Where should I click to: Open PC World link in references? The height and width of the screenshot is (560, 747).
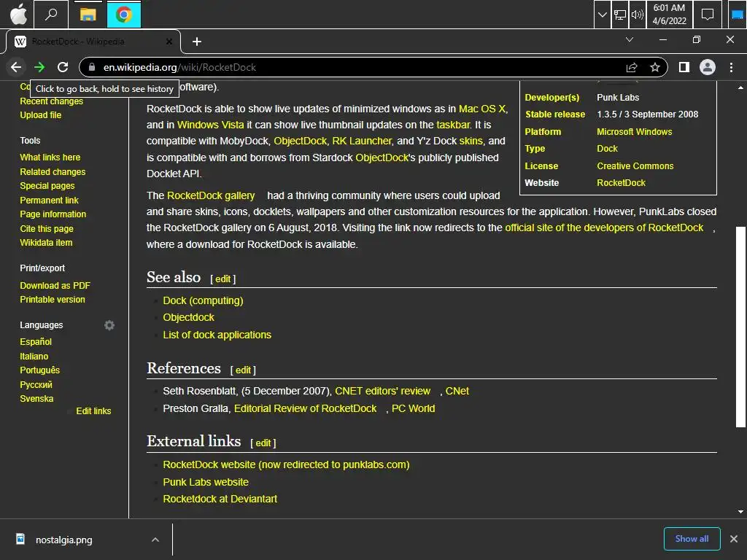click(x=413, y=408)
